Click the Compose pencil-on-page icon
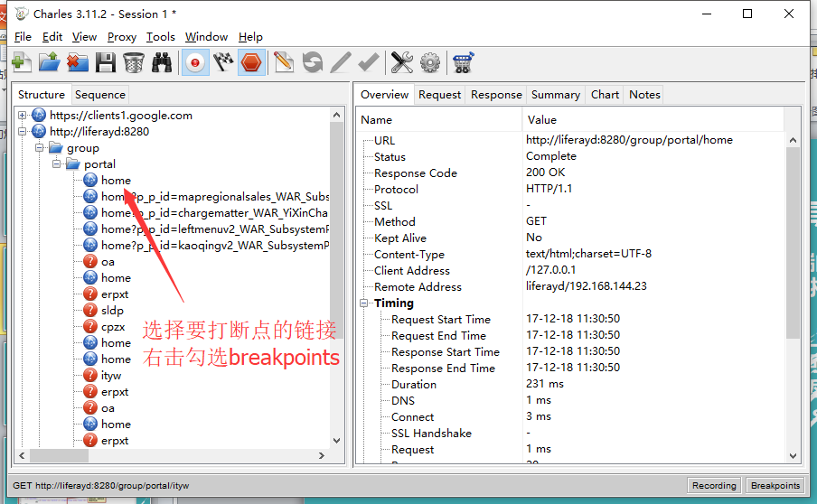 [x=284, y=62]
